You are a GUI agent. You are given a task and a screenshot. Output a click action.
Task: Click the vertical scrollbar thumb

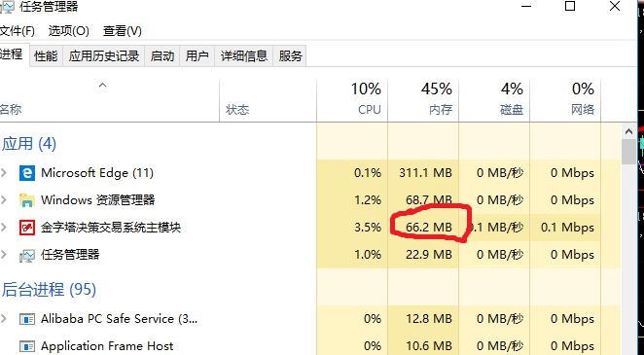pos(628,152)
